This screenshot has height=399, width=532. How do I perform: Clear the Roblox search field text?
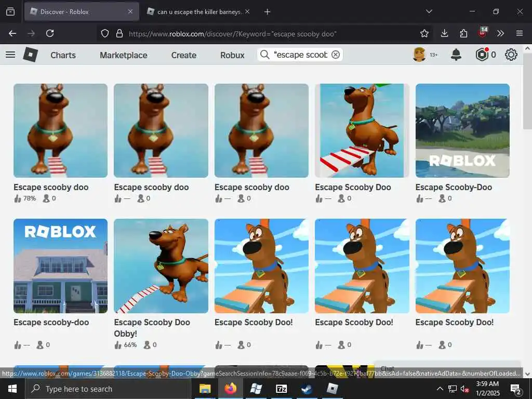coord(336,55)
